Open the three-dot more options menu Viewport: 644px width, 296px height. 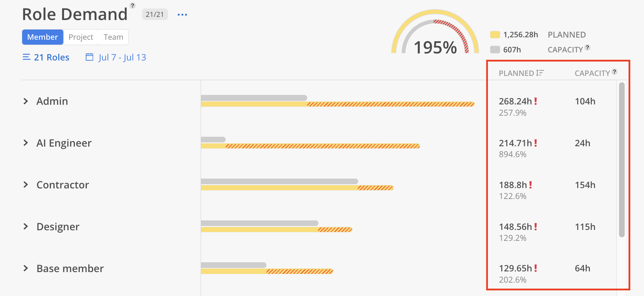(182, 15)
